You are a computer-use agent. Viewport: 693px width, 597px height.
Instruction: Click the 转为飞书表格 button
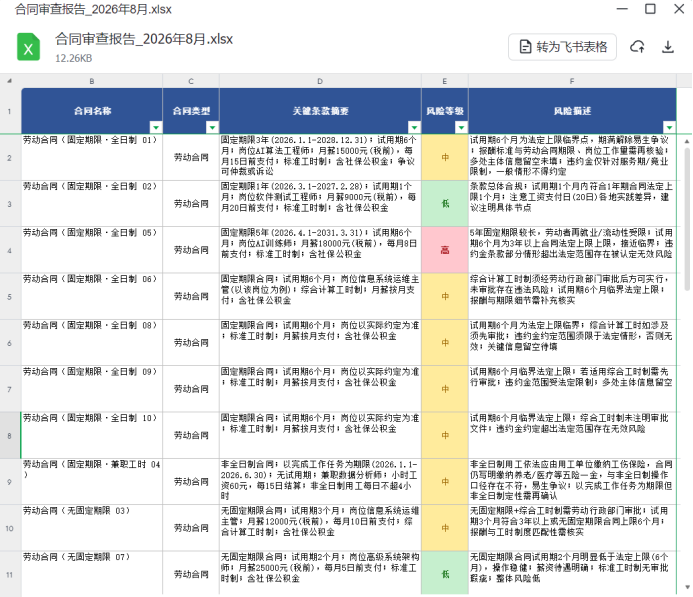[562, 47]
